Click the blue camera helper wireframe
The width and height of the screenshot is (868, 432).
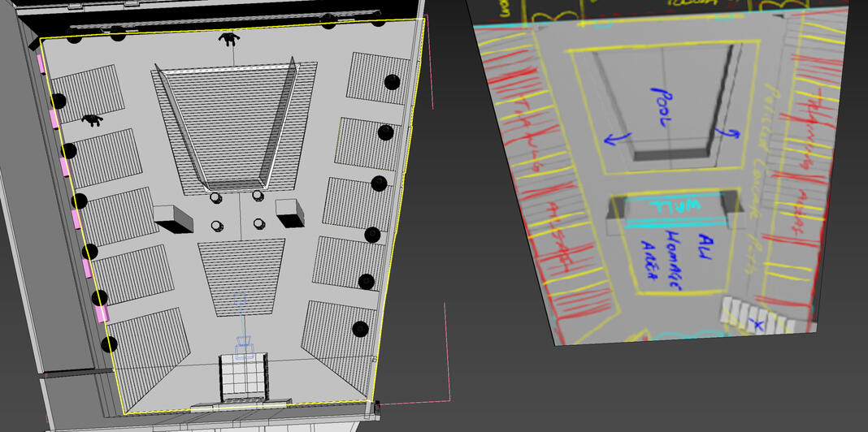[244, 330]
